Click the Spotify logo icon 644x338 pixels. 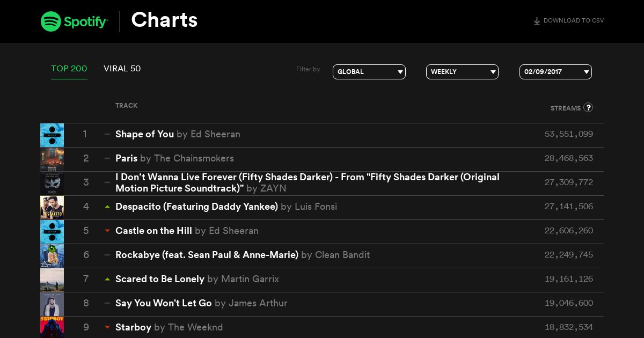51,21
